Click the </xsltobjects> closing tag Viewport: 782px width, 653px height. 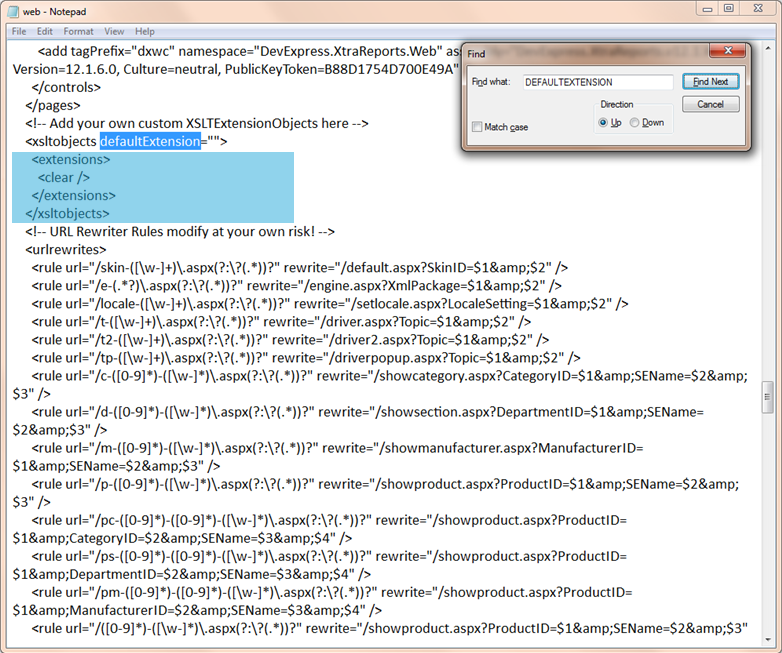[67, 214]
